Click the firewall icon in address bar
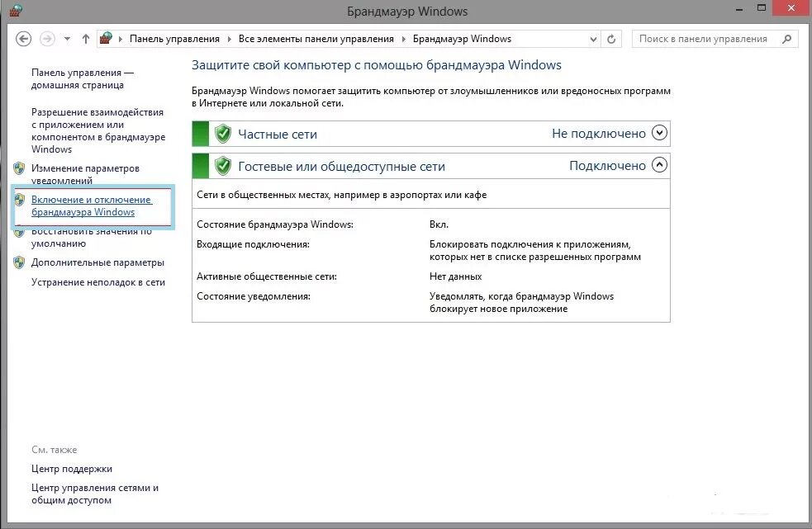The image size is (812, 529). pos(107,38)
